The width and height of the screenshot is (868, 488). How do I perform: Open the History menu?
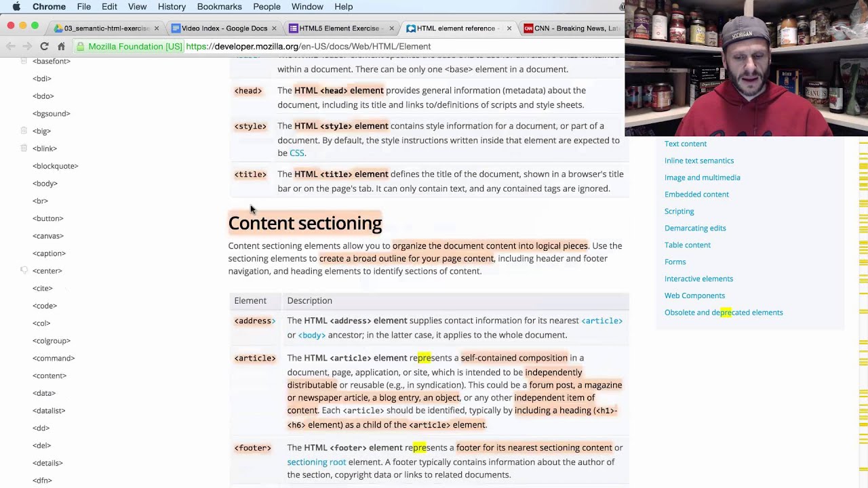tap(172, 7)
